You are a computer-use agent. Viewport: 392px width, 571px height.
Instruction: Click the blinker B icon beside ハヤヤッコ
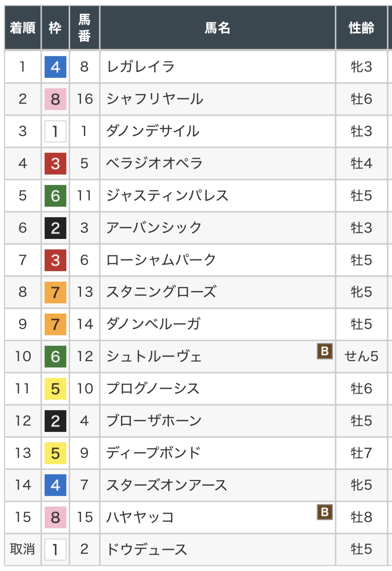(x=325, y=512)
